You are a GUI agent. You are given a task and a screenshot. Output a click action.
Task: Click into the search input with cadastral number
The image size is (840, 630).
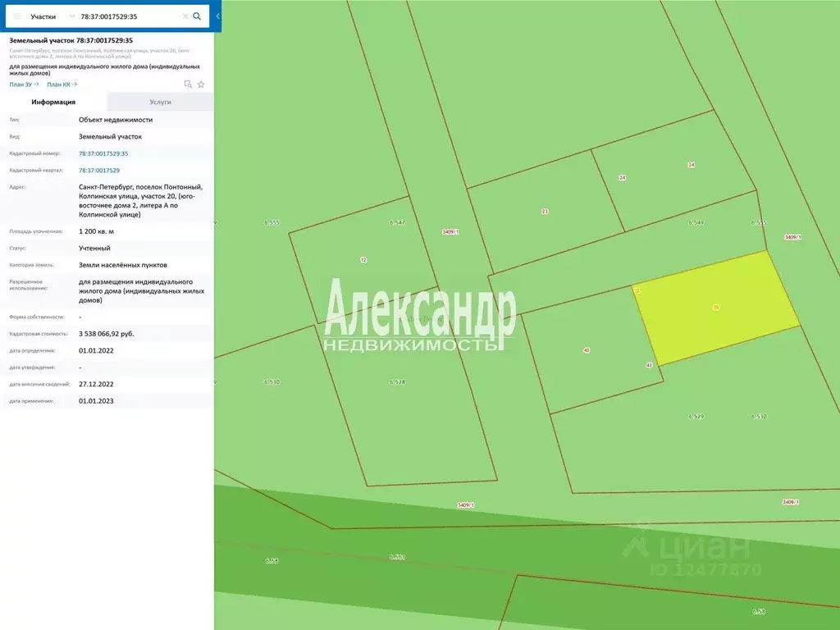(x=130, y=16)
